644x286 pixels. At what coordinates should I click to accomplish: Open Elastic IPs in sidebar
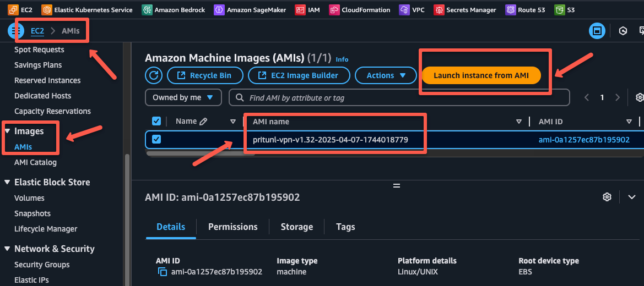point(31,280)
